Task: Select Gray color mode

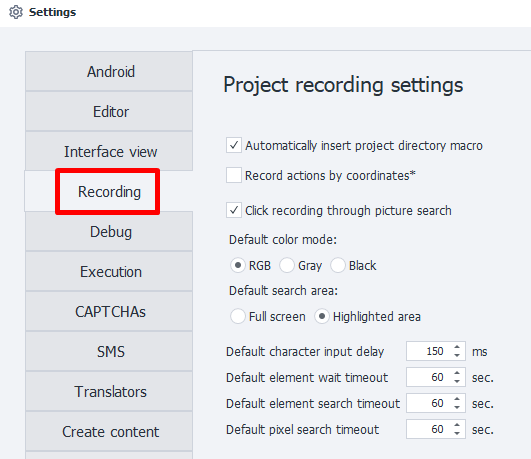Action: click(287, 265)
